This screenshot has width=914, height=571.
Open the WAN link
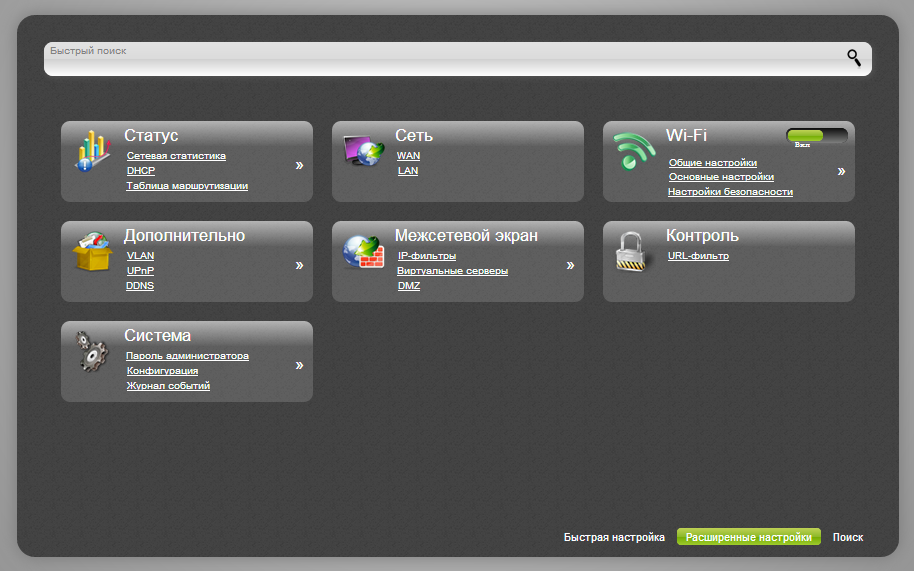click(x=408, y=156)
